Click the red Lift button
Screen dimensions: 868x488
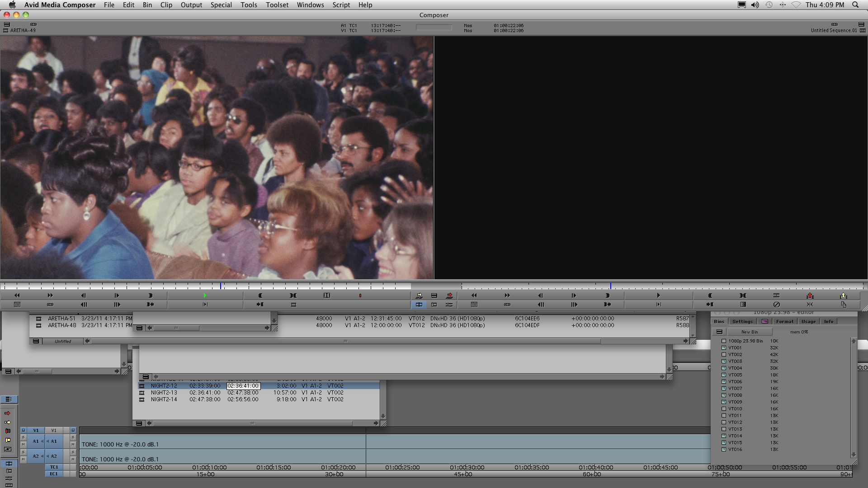coord(810,296)
